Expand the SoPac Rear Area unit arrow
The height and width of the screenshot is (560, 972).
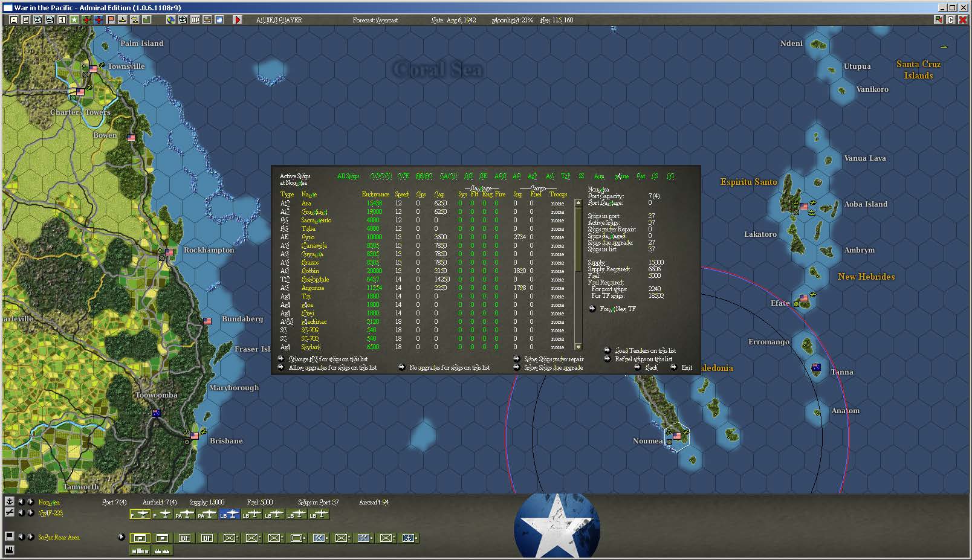(x=121, y=536)
